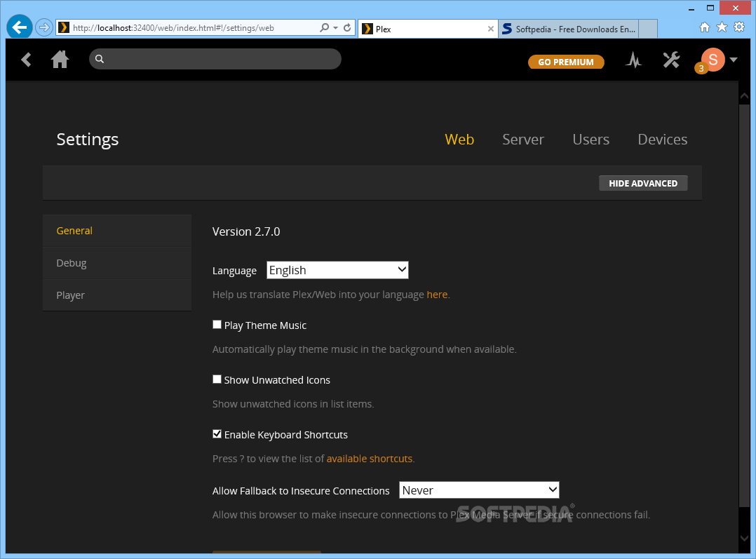Click the browser back arrow button

[20, 27]
